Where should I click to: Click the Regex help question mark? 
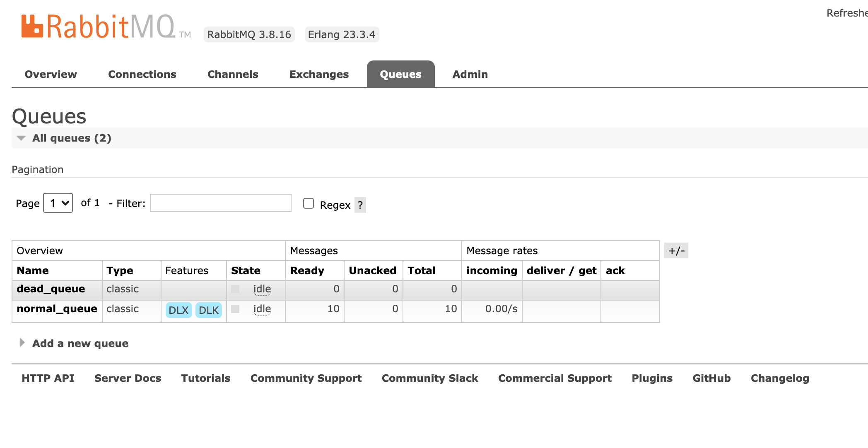(360, 205)
